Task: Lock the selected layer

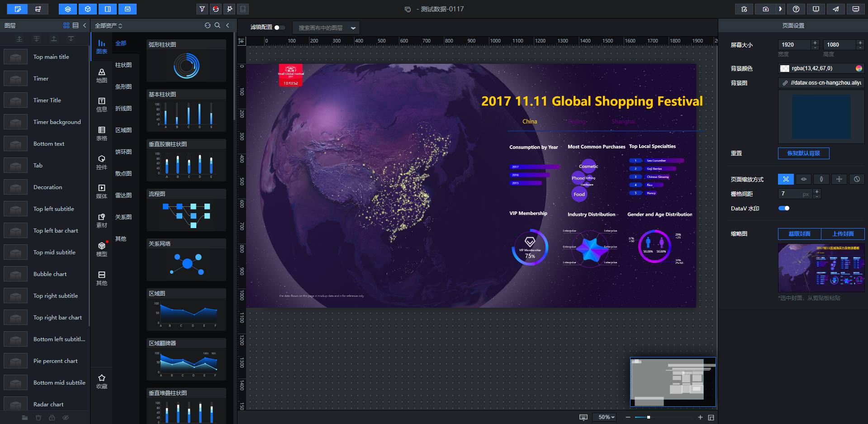Action: (52, 418)
